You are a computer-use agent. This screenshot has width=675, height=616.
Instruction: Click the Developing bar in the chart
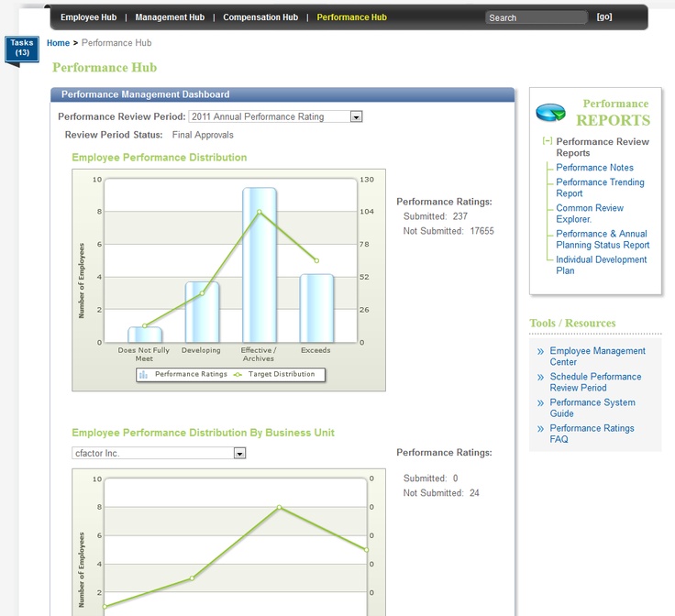[202, 313]
